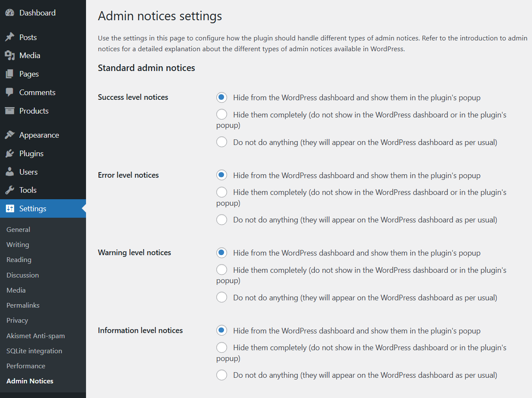Image resolution: width=532 pixels, height=398 pixels.
Task: Click the Products archive box icon
Action: [x=9, y=111]
